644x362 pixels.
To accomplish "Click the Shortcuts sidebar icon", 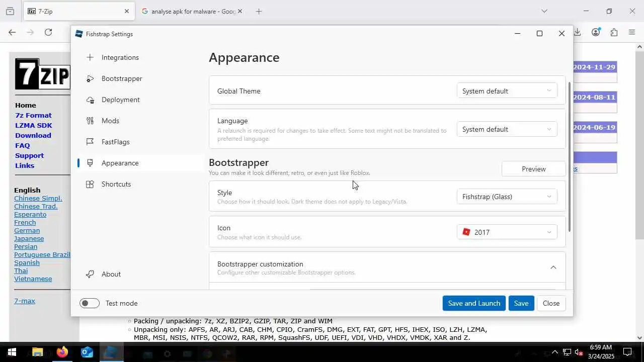I will (90, 184).
